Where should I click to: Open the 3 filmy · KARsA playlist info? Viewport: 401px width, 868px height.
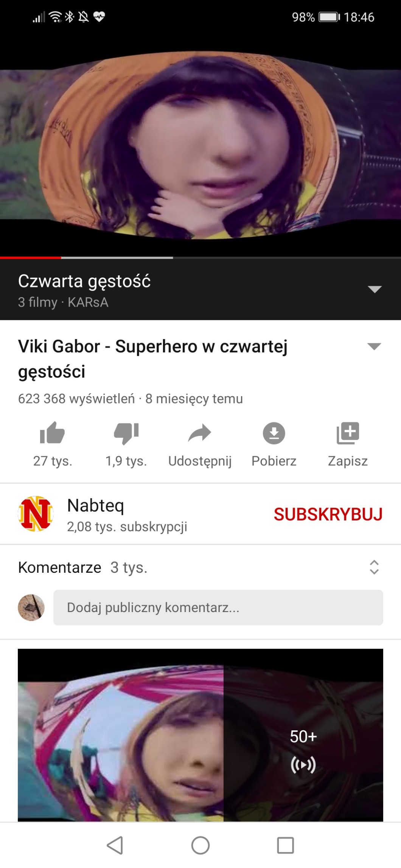[x=63, y=302]
